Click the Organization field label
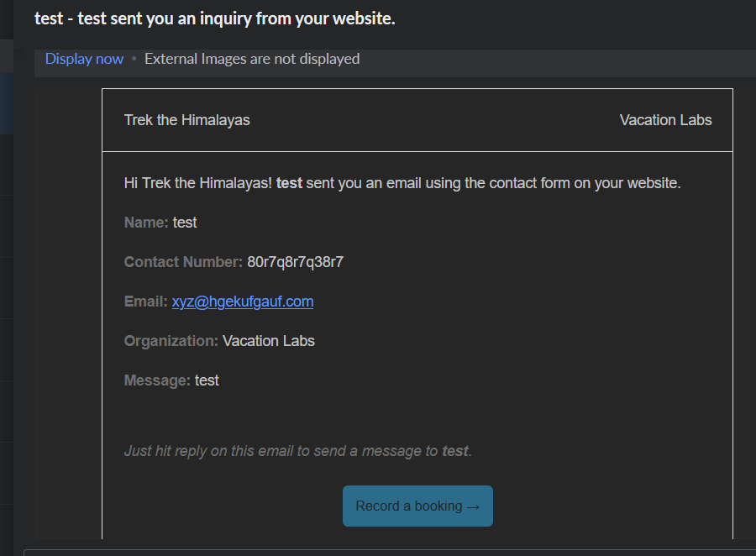 pos(171,341)
